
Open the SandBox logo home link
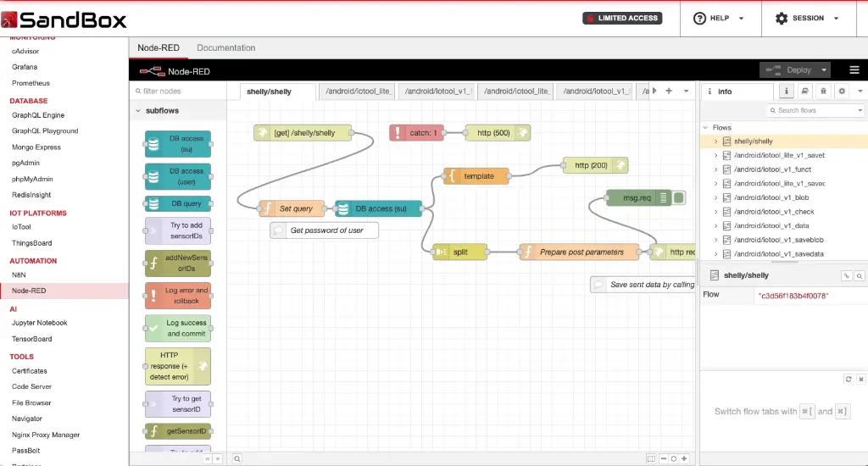click(x=64, y=20)
